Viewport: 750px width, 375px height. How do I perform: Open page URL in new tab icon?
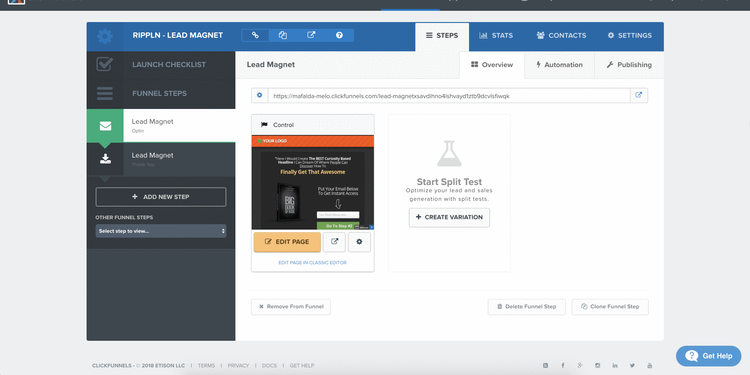pyautogui.click(x=639, y=96)
